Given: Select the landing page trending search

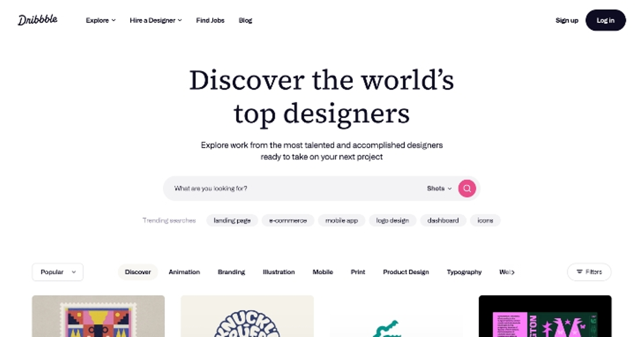Looking at the screenshot, I should tap(232, 220).
